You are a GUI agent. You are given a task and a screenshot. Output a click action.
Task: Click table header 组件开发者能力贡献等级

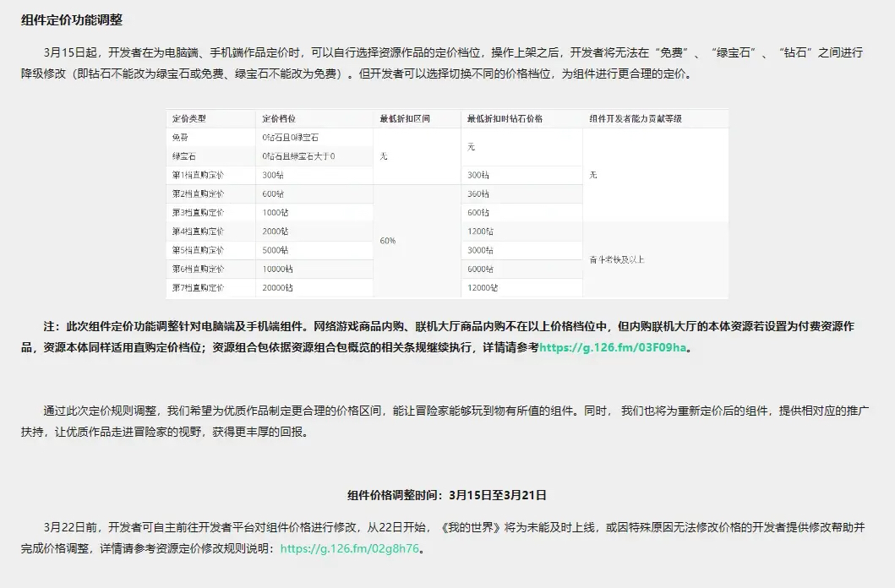(x=636, y=118)
